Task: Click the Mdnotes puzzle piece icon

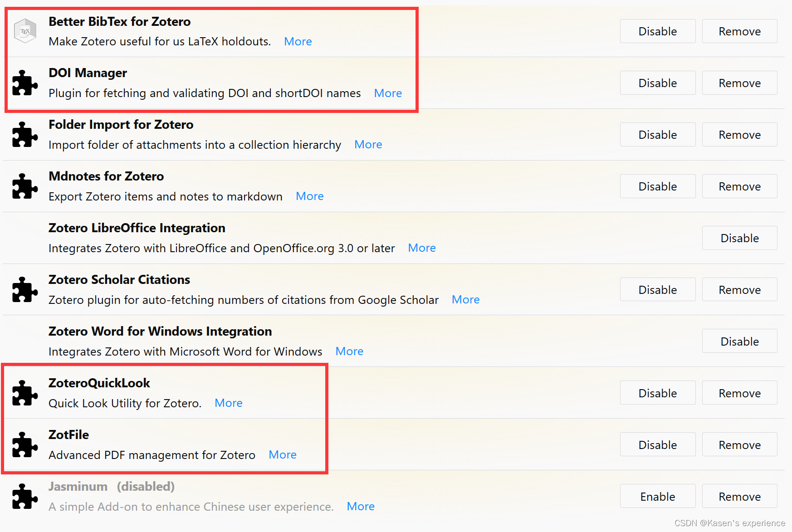Action: [x=25, y=186]
